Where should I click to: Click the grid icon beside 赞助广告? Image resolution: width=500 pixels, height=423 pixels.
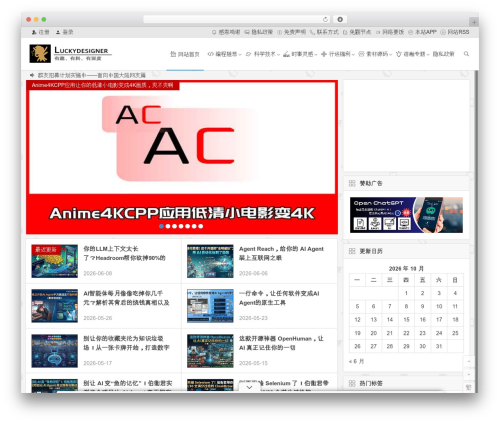pos(352,183)
